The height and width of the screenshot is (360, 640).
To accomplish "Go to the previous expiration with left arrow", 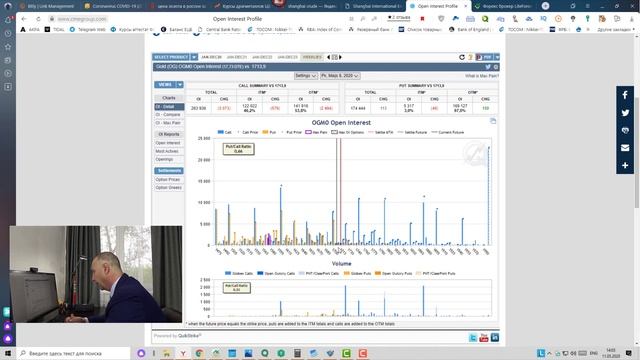I will click(329, 57).
